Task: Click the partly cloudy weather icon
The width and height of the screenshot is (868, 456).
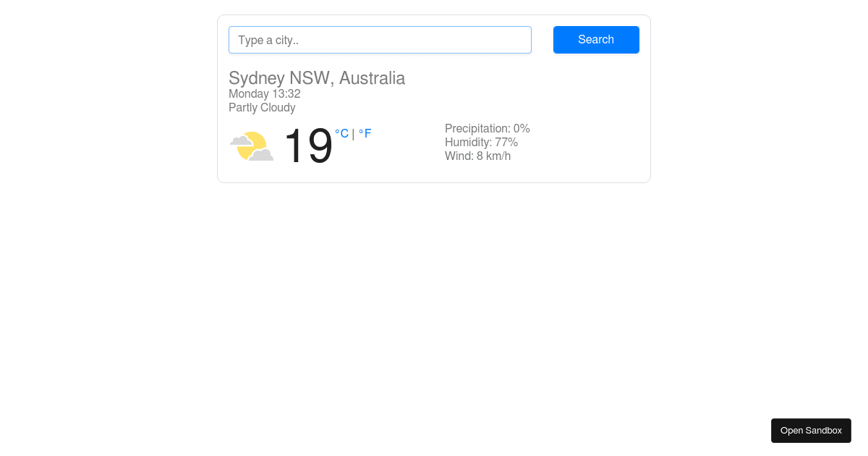Action: pos(252,146)
